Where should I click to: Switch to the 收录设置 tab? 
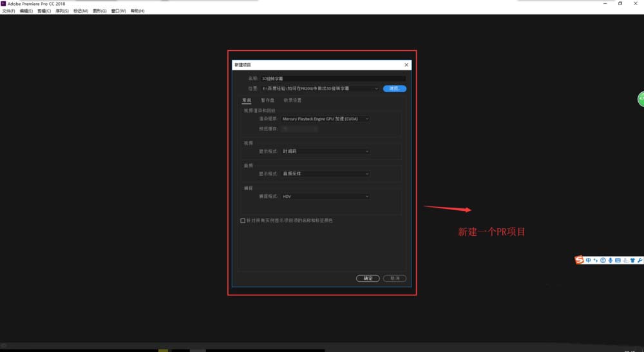(x=292, y=101)
